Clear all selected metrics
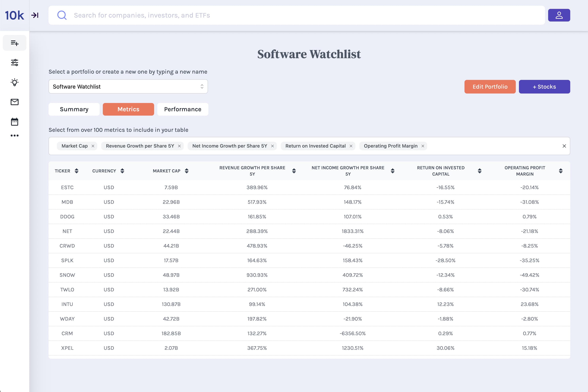 point(564,146)
